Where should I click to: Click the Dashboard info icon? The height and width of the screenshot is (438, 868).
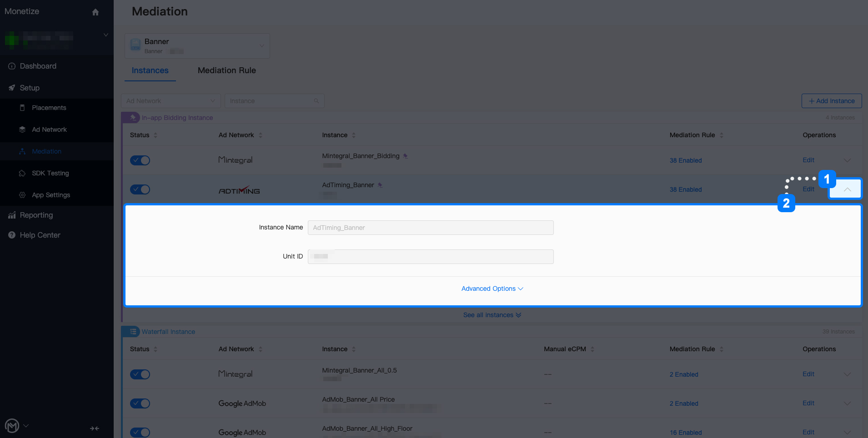tap(12, 66)
